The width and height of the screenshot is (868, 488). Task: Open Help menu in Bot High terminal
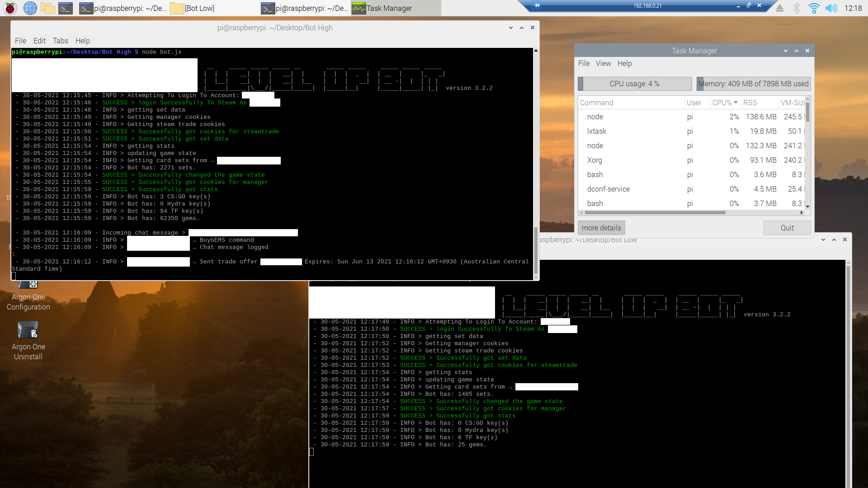[x=82, y=41]
